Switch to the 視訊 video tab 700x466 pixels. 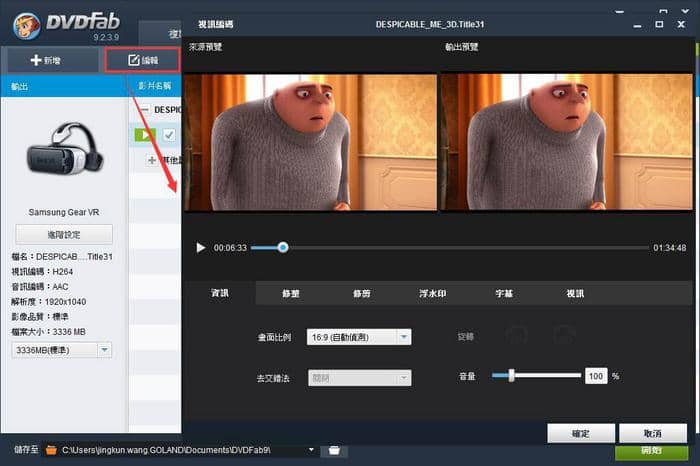click(x=575, y=293)
